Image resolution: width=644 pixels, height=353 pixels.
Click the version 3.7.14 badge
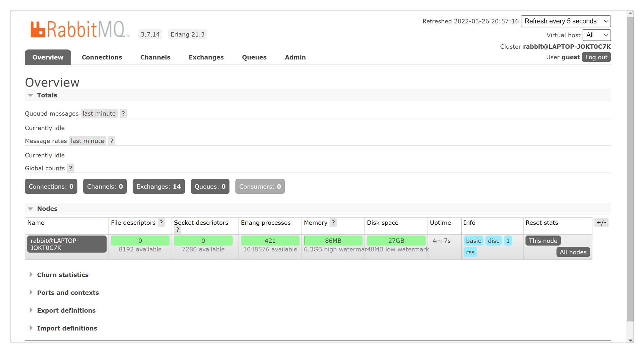coord(150,34)
